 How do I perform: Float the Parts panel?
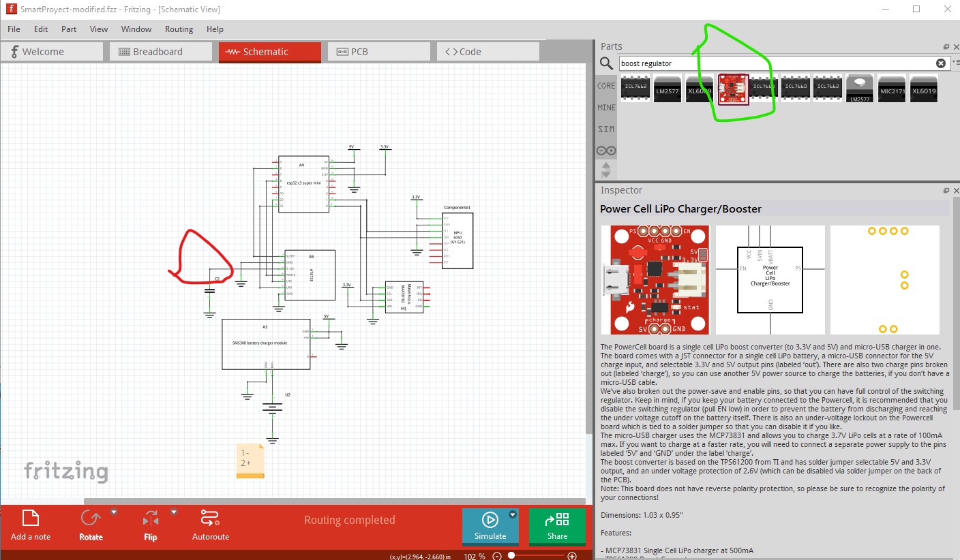pos(946,47)
